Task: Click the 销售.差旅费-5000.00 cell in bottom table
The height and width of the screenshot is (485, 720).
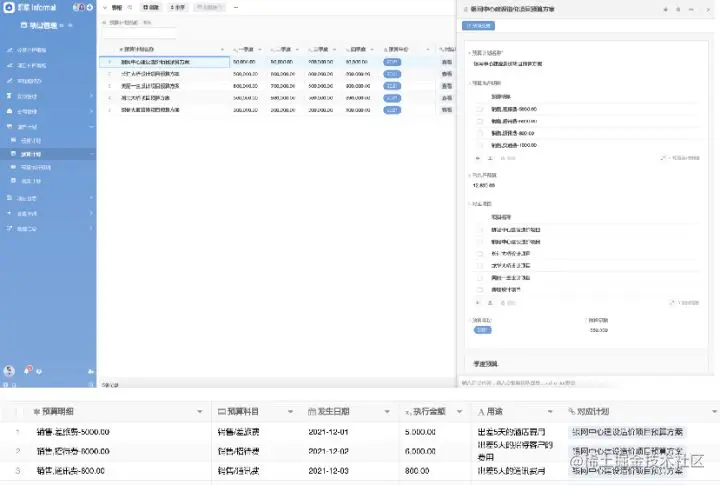Action: click(x=73, y=432)
